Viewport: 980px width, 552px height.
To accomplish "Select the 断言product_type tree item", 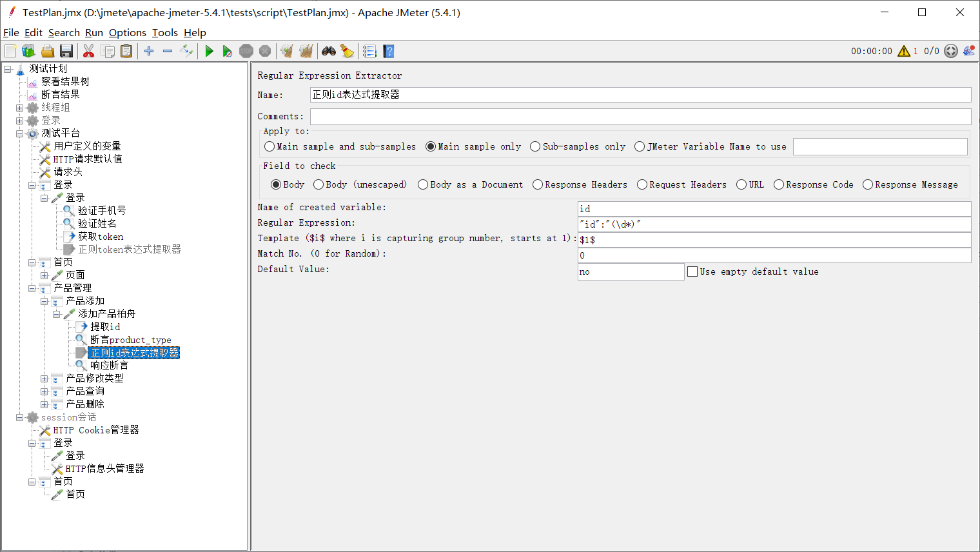I will coord(131,339).
